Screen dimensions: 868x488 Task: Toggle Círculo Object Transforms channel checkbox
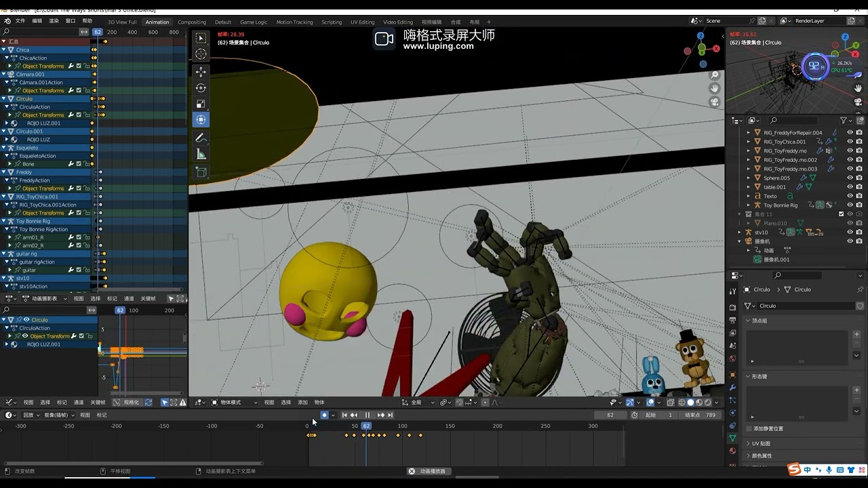(79, 115)
